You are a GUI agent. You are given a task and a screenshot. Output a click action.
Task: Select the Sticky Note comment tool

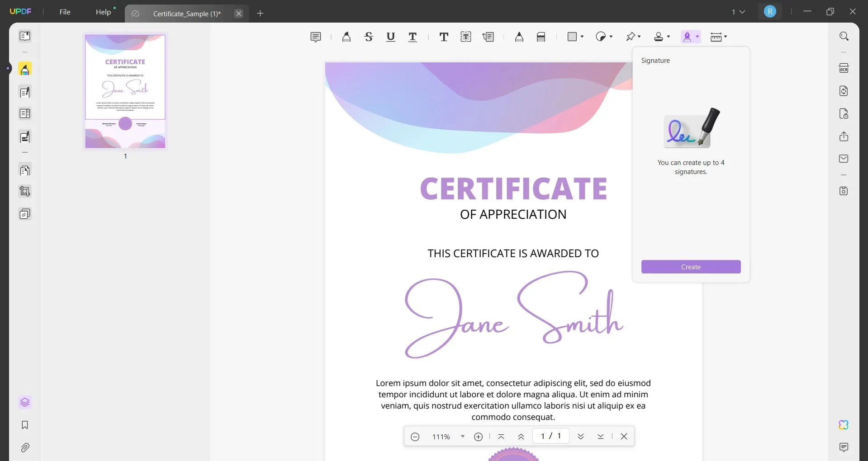(316, 37)
